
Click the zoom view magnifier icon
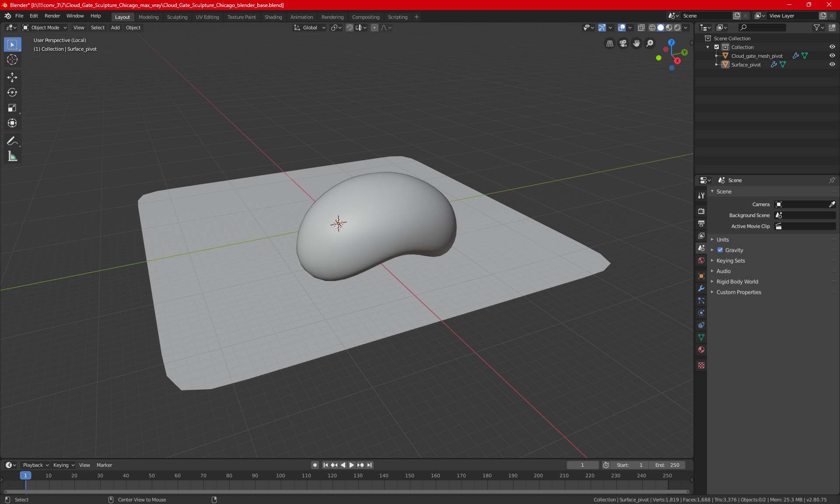(x=650, y=43)
